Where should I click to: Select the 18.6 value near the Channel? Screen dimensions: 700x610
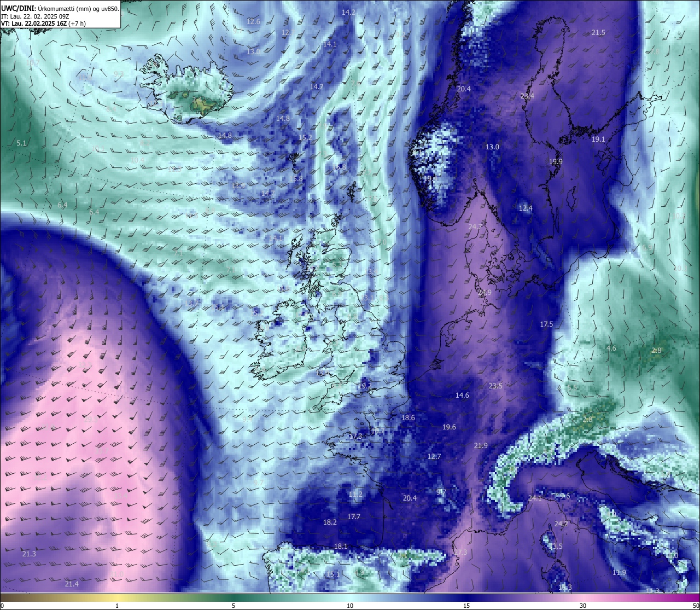tap(408, 418)
